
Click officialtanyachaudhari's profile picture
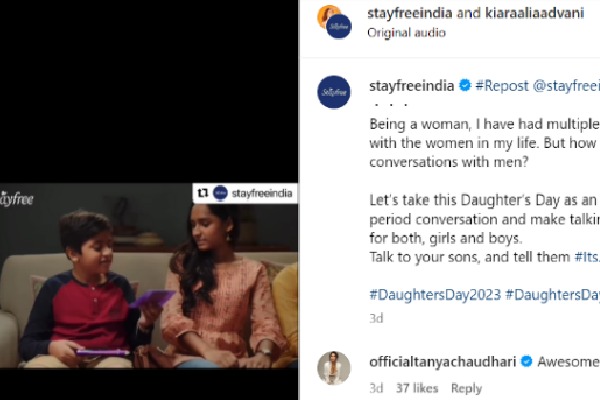pyautogui.click(x=334, y=368)
